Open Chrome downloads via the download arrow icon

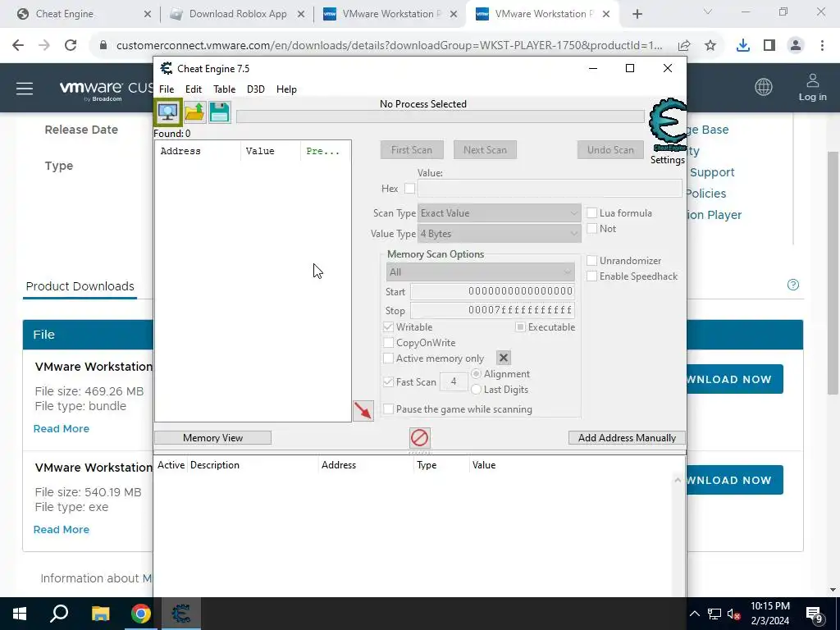pyautogui.click(x=743, y=46)
